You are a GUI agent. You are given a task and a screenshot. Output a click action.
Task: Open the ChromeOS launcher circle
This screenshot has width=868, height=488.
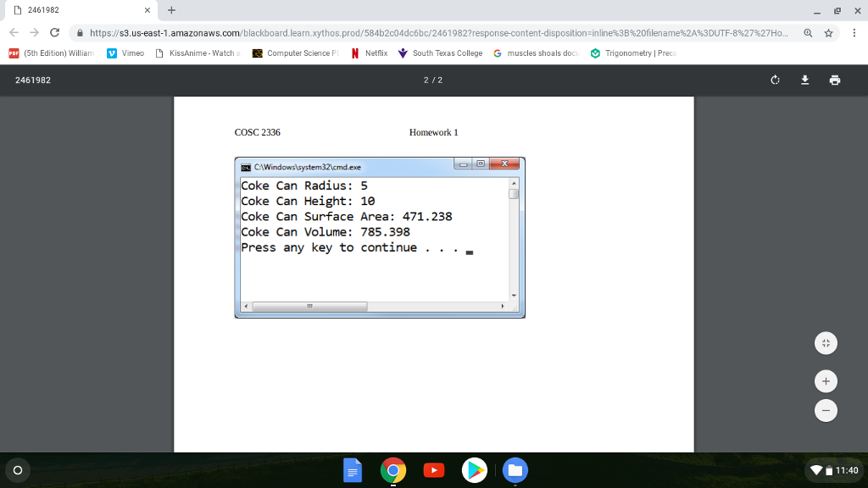(18, 470)
